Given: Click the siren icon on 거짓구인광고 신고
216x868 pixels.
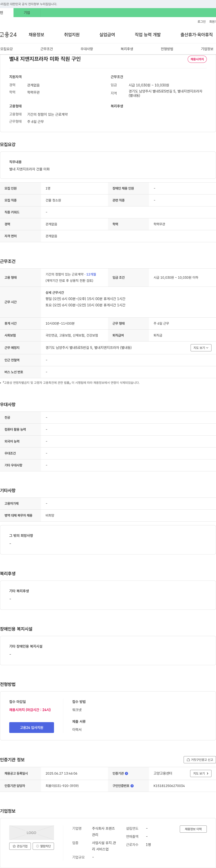Looking at the screenshot, I should 188,759.
